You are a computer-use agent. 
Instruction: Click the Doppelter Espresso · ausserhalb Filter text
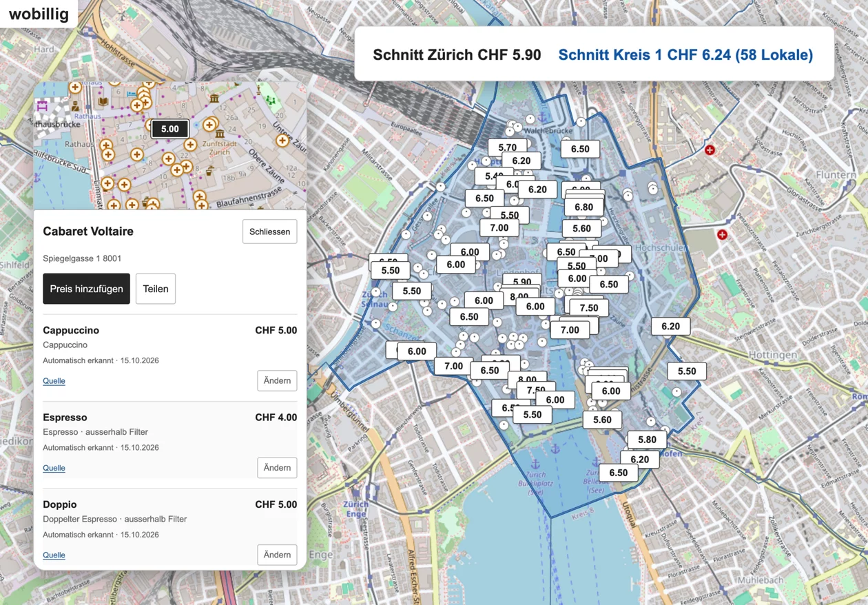click(x=115, y=519)
